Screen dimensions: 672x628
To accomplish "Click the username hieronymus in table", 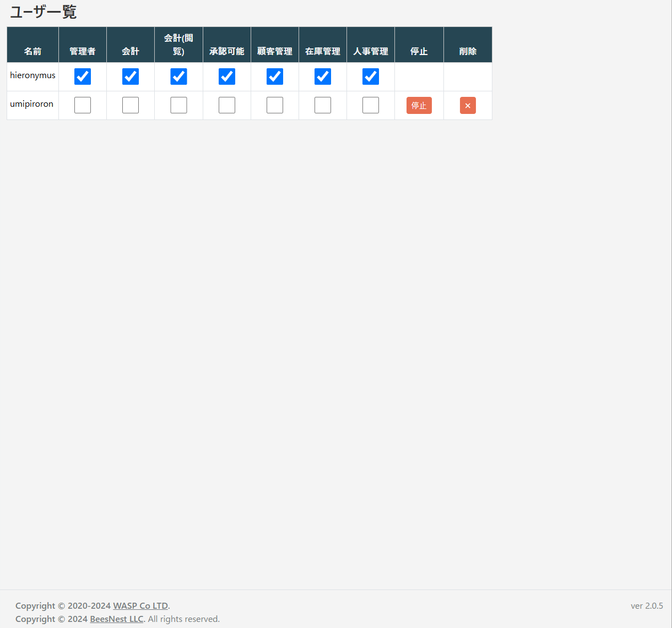I will tap(32, 75).
